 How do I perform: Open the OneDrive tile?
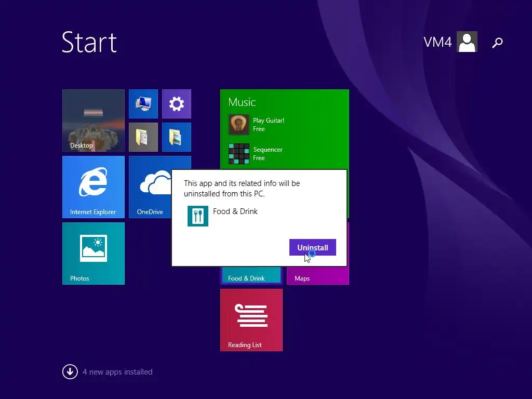point(151,187)
